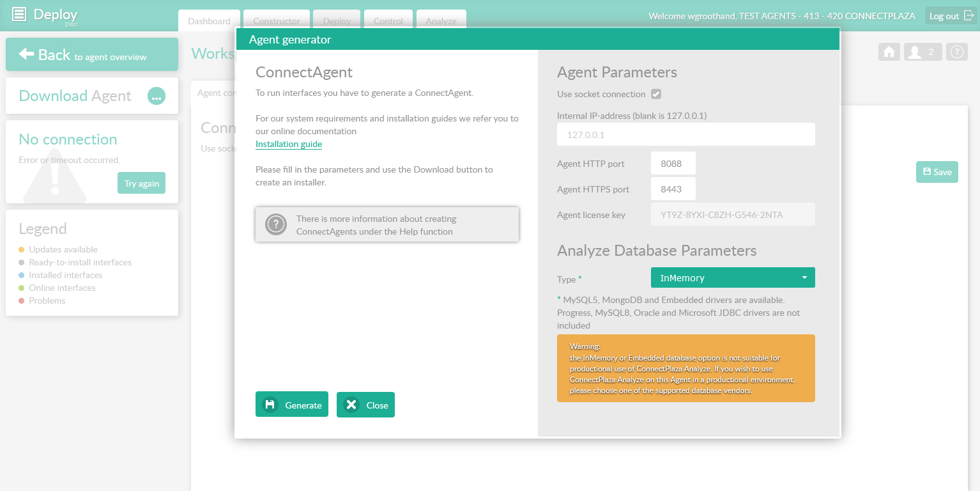Click the home icon in Workspace header
980x491 pixels.
[889, 52]
